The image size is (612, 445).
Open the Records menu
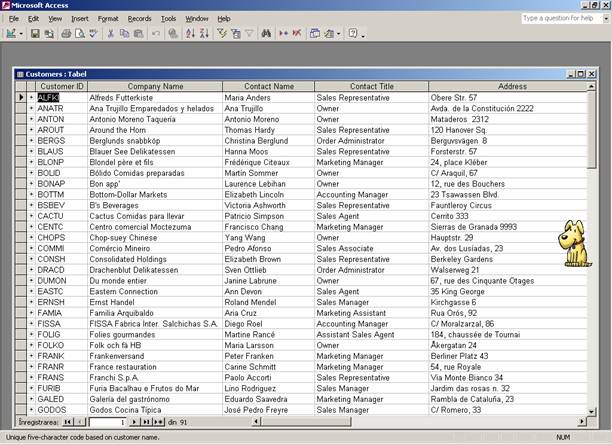click(x=139, y=18)
